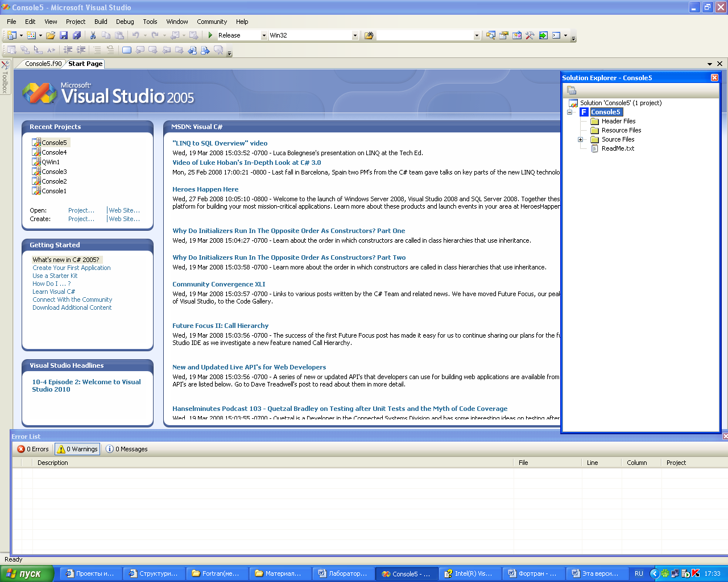This screenshot has height=582, width=728.
Task: Click the Cut scissors icon
Action: [93, 35]
